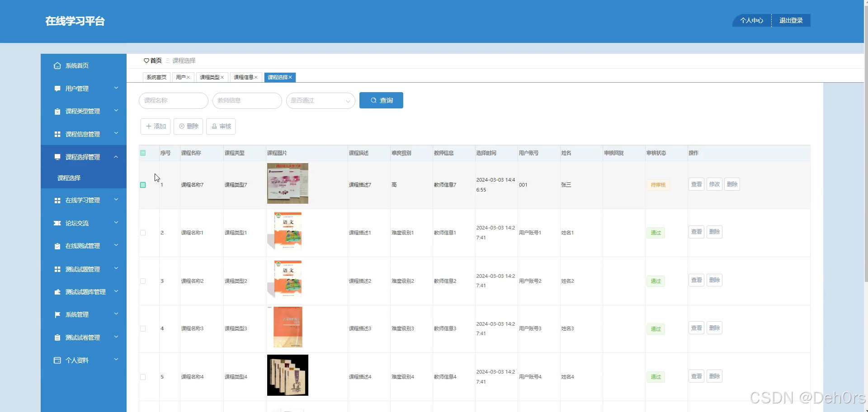
Task: Click the 课程信息管理 grid icon
Action: pyautogui.click(x=57, y=134)
